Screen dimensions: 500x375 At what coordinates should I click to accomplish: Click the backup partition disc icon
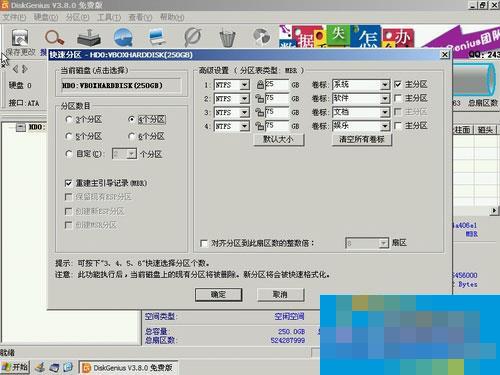(x=261, y=37)
